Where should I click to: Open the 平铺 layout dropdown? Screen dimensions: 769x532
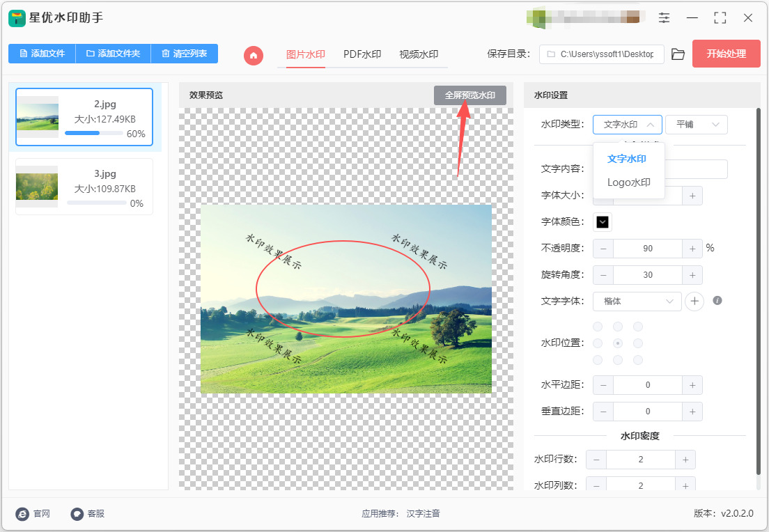pyautogui.click(x=697, y=125)
